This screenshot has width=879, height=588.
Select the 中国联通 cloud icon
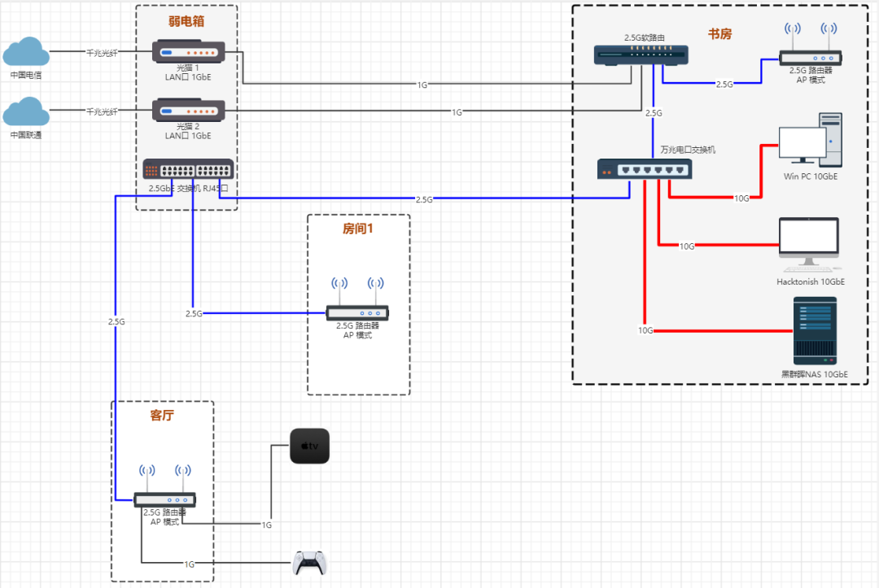tap(26, 111)
